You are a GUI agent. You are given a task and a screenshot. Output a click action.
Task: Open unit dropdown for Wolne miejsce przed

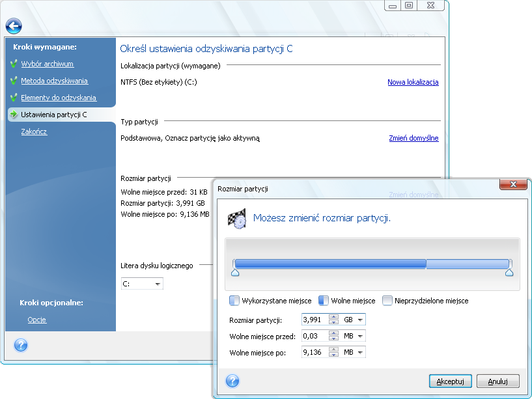click(x=360, y=336)
